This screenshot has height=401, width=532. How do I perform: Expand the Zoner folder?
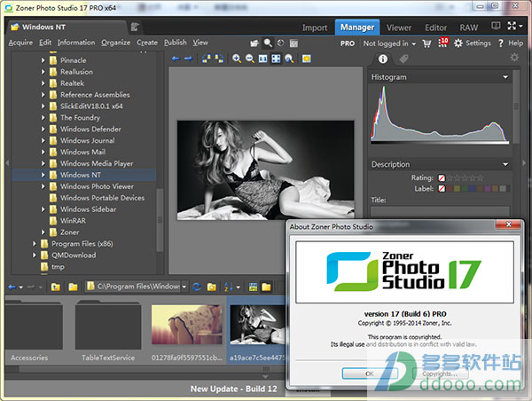43,232
